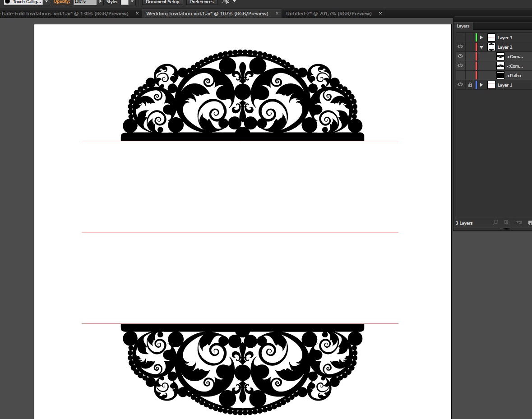Close Wedding Invitation document tab
This screenshot has height=419, width=532.
[277, 14]
